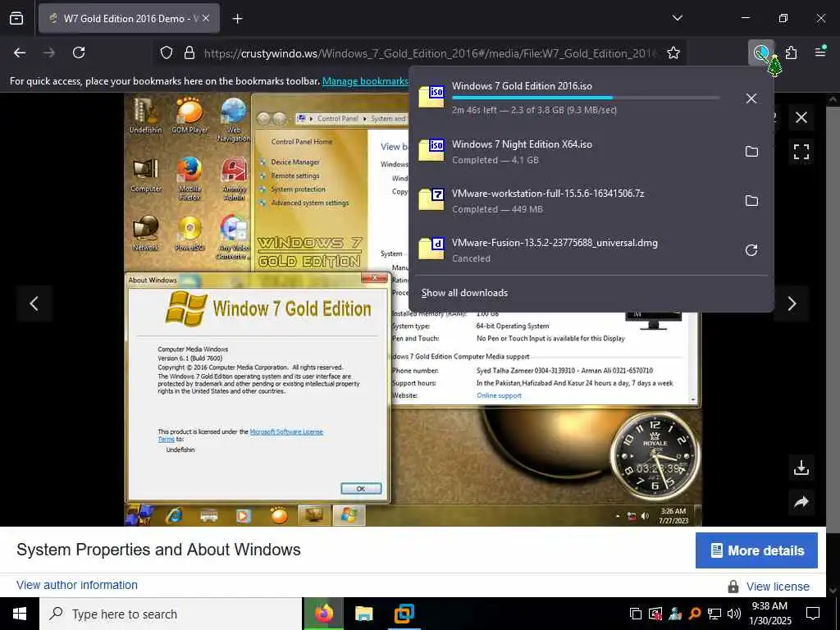
Task: Open Windows Start menu
Action: coord(20,614)
